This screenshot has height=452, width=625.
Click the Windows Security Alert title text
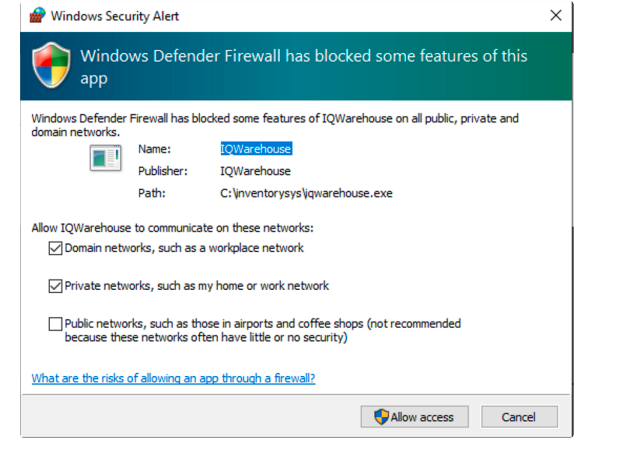[x=114, y=16]
